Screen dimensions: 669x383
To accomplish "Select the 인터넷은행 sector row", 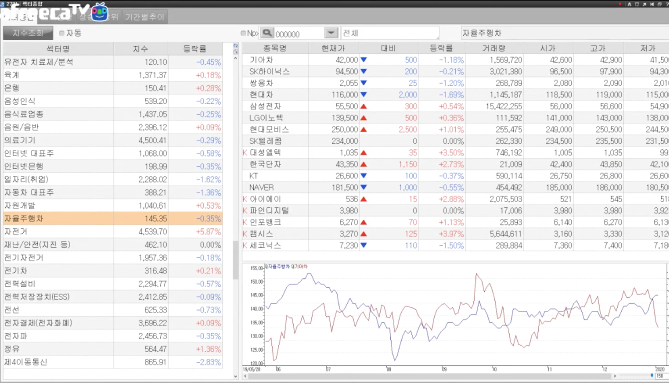I will pos(113,166).
